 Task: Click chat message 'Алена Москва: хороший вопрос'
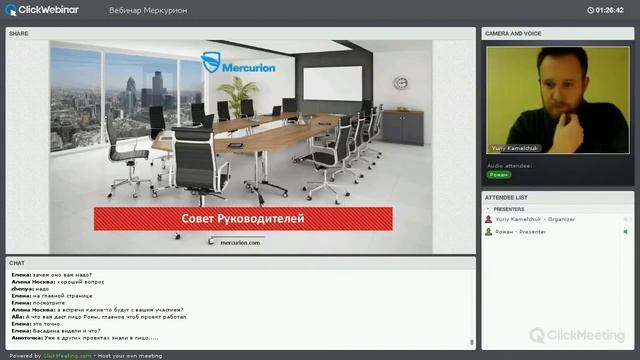[x=58, y=282]
